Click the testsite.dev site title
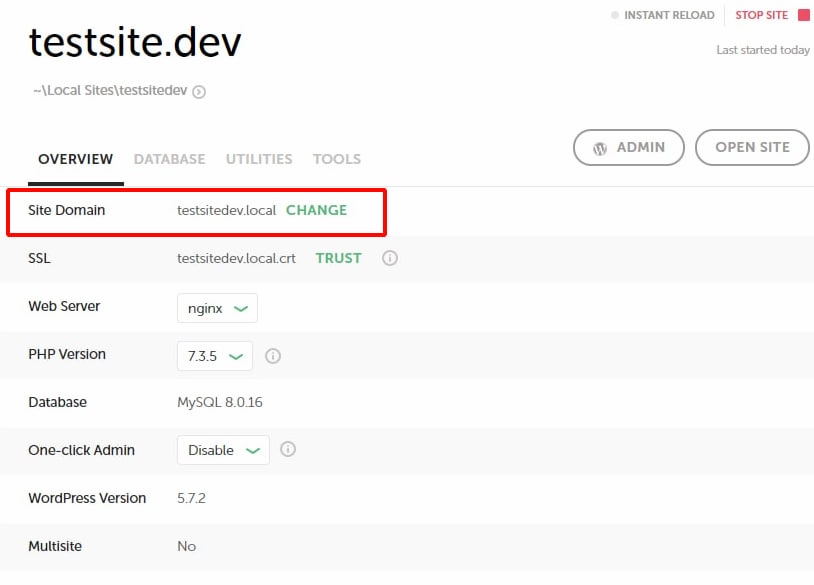The height and width of the screenshot is (585, 814). click(x=135, y=42)
